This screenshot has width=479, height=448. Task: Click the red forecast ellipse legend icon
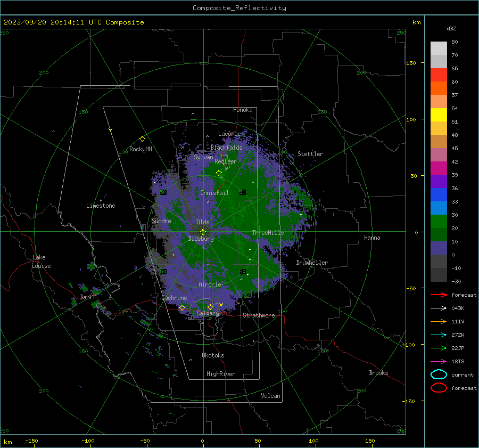(439, 388)
